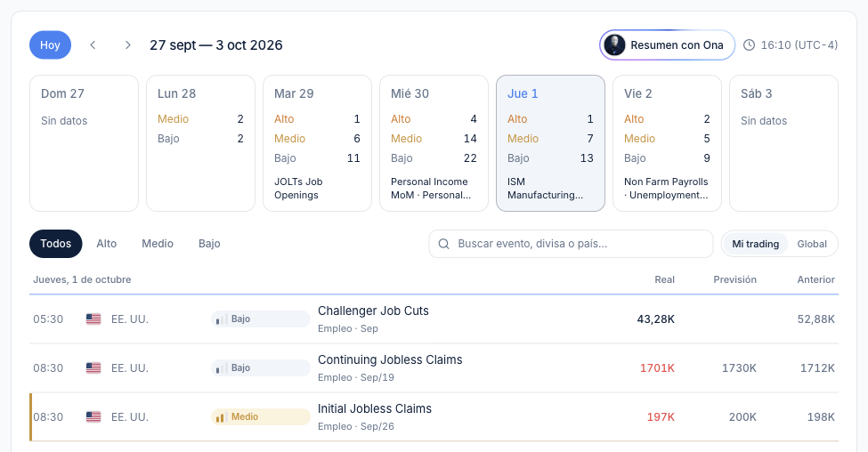Screen dimensions: 868x452
Task: Switch to Global view
Action: [x=812, y=244]
